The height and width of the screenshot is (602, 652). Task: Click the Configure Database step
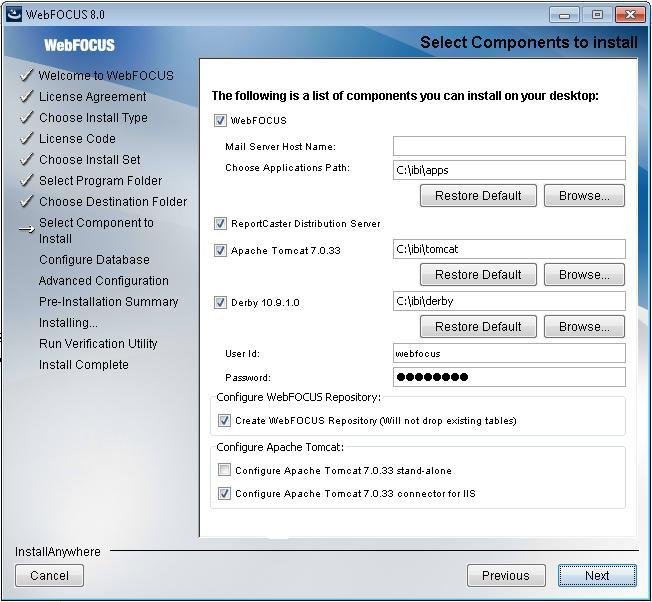click(94, 260)
